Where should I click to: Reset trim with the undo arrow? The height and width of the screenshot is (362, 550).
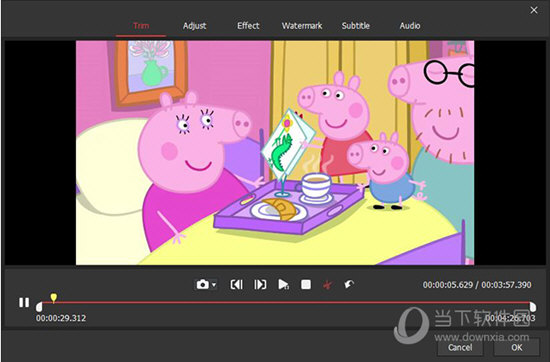point(349,284)
